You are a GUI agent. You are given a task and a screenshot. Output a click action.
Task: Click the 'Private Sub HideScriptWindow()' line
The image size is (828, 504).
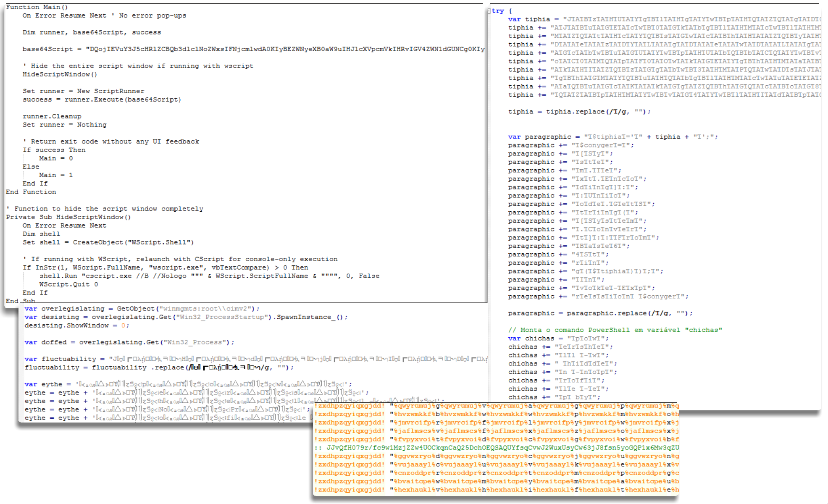click(x=68, y=217)
